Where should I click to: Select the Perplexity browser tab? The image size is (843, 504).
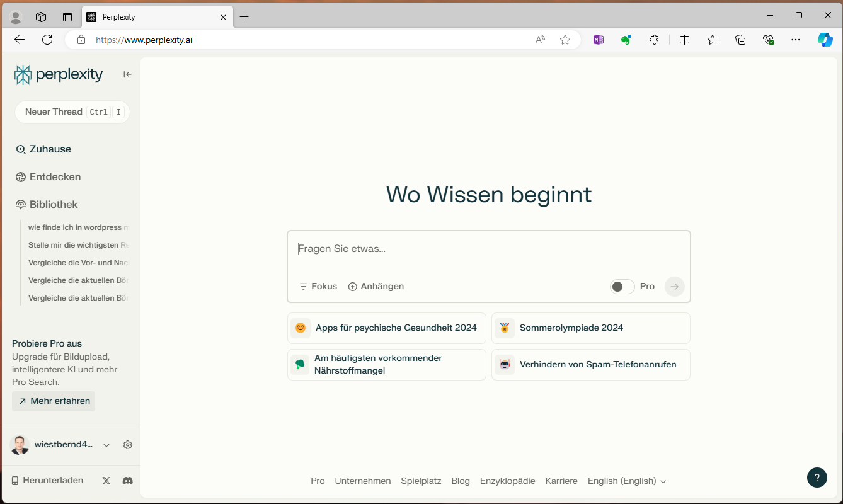pos(156,17)
